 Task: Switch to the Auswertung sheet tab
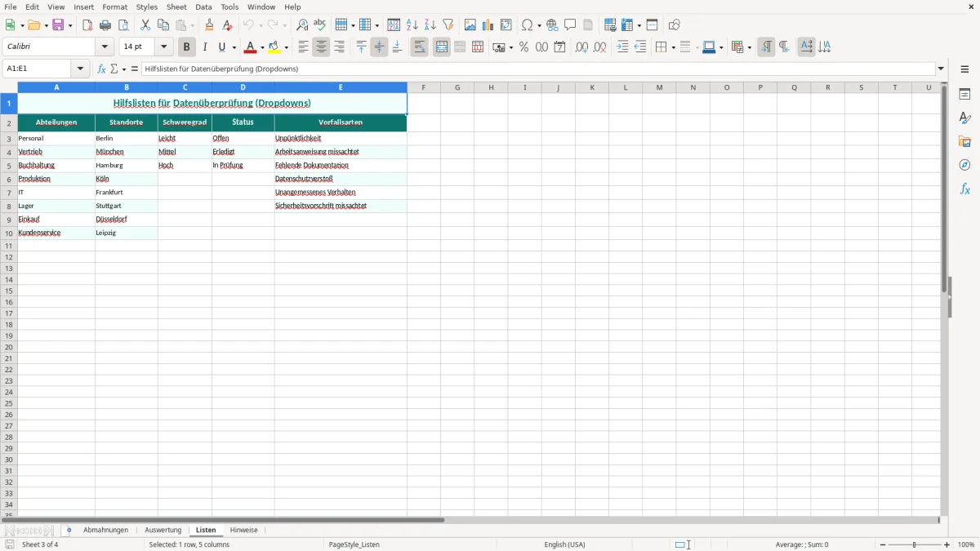coord(163,531)
